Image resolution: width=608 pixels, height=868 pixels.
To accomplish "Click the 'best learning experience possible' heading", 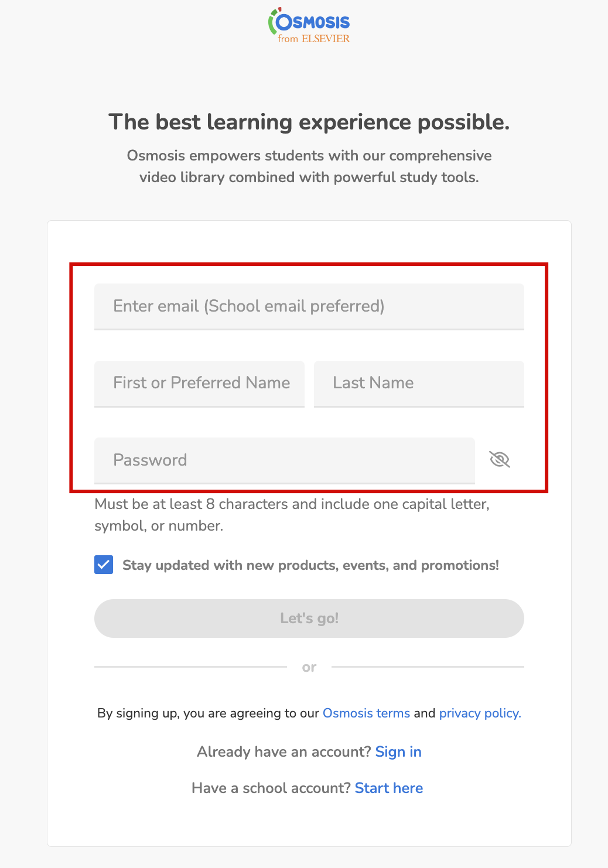I will 309,122.
